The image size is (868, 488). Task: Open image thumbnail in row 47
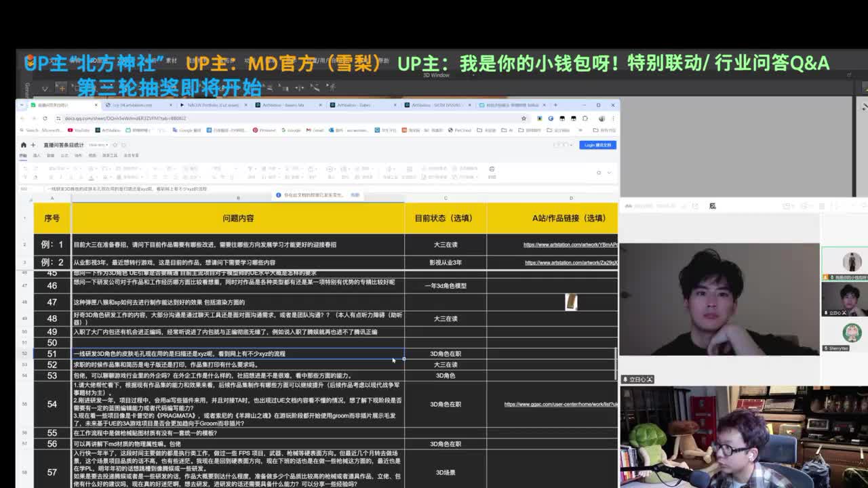pyautogui.click(x=572, y=302)
